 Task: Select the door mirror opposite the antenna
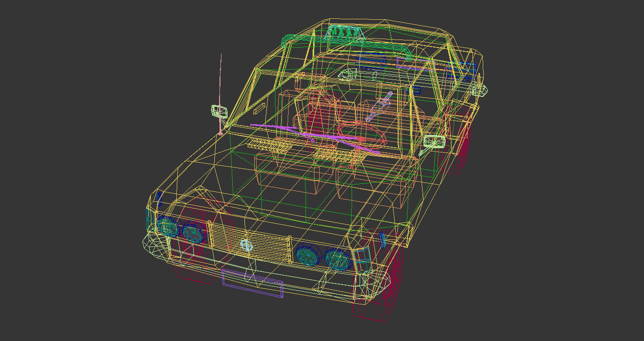point(434,141)
